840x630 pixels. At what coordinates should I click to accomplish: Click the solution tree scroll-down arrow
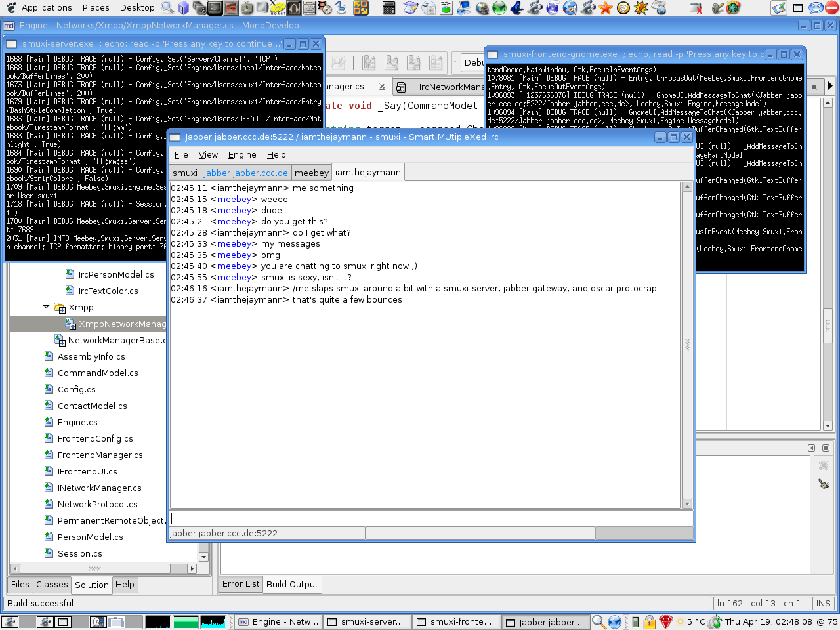coord(203,556)
